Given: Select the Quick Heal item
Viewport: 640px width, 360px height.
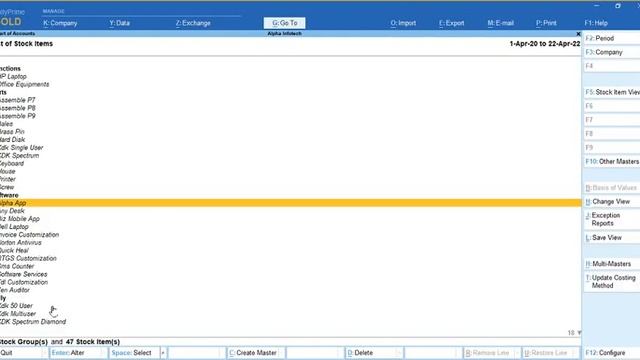Looking at the screenshot, I should click(x=14, y=250).
